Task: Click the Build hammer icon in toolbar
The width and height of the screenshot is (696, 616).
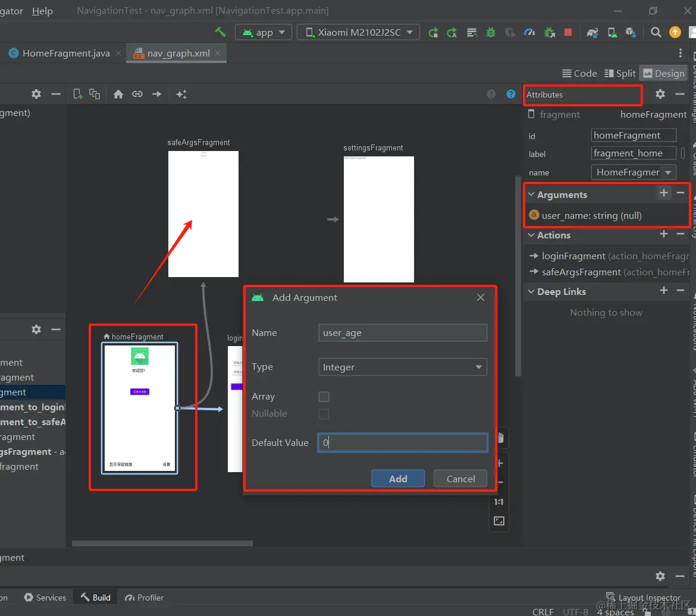Action: 220,32
